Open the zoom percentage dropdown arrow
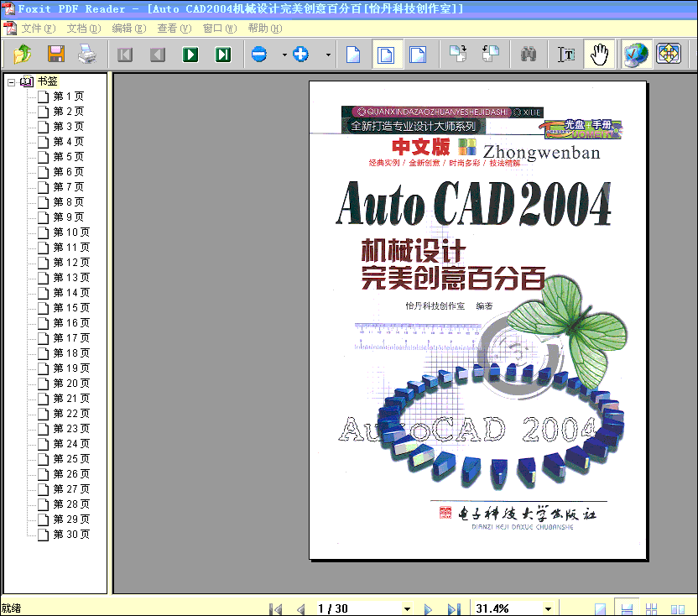The height and width of the screenshot is (616, 698). [549, 609]
